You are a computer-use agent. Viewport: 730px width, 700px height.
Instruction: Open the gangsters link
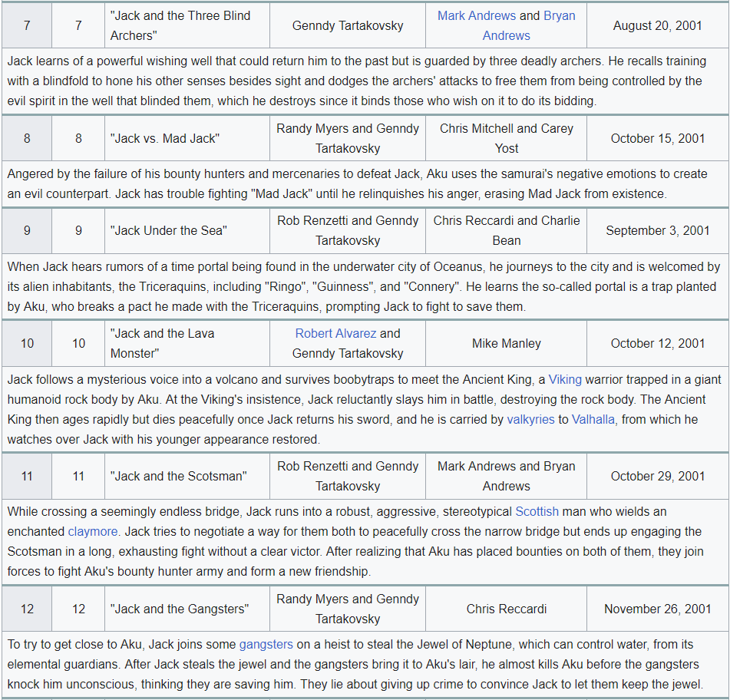[x=266, y=644]
